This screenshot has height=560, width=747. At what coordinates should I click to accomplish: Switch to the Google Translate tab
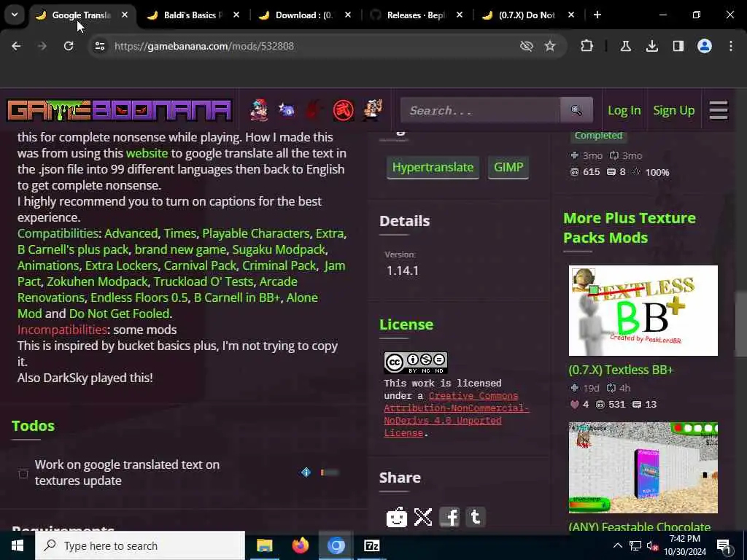tap(81, 15)
